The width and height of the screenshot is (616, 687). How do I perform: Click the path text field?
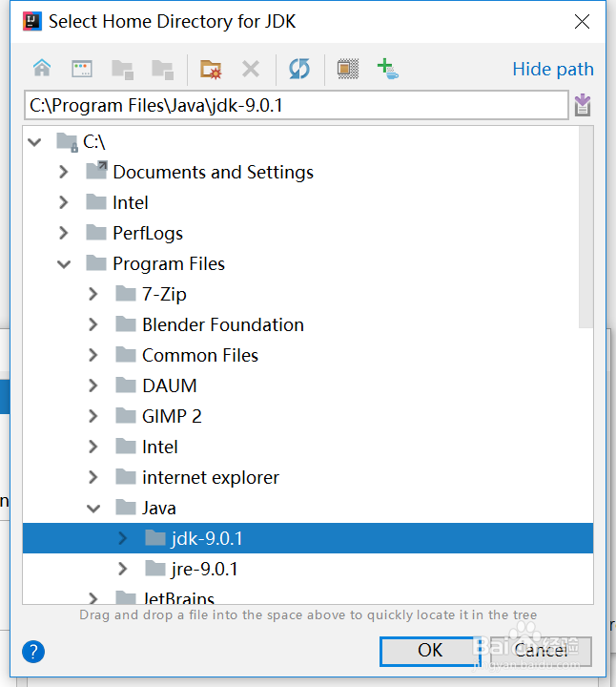pyautogui.click(x=297, y=105)
